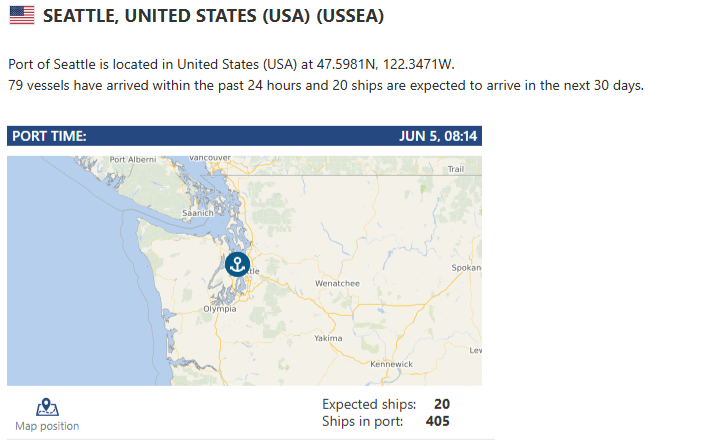Click Kennewick on the map
The image size is (716, 442).
pyautogui.click(x=391, y=364)
